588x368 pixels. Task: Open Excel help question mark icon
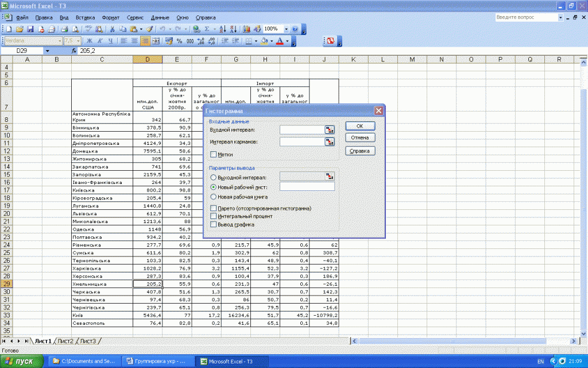tap(295, 29)
